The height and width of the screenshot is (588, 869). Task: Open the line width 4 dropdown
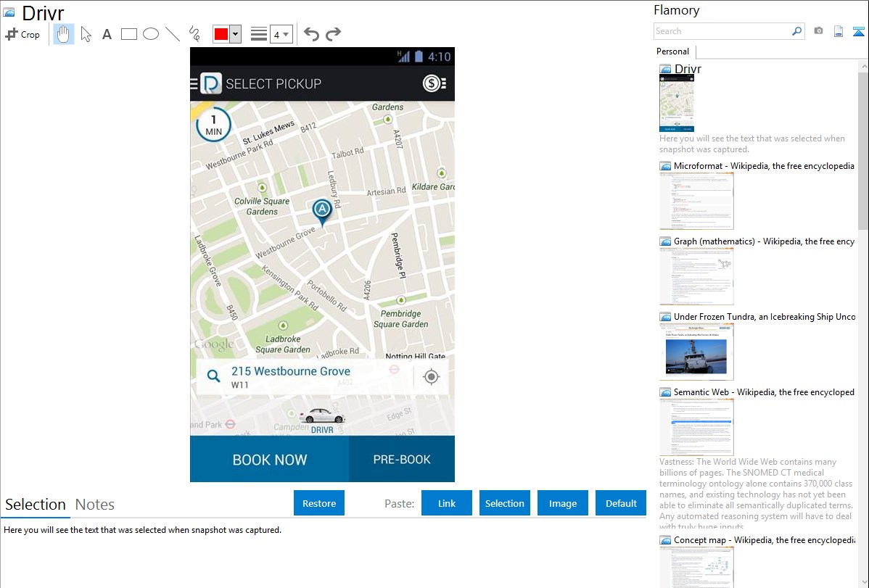pos(281,34)
